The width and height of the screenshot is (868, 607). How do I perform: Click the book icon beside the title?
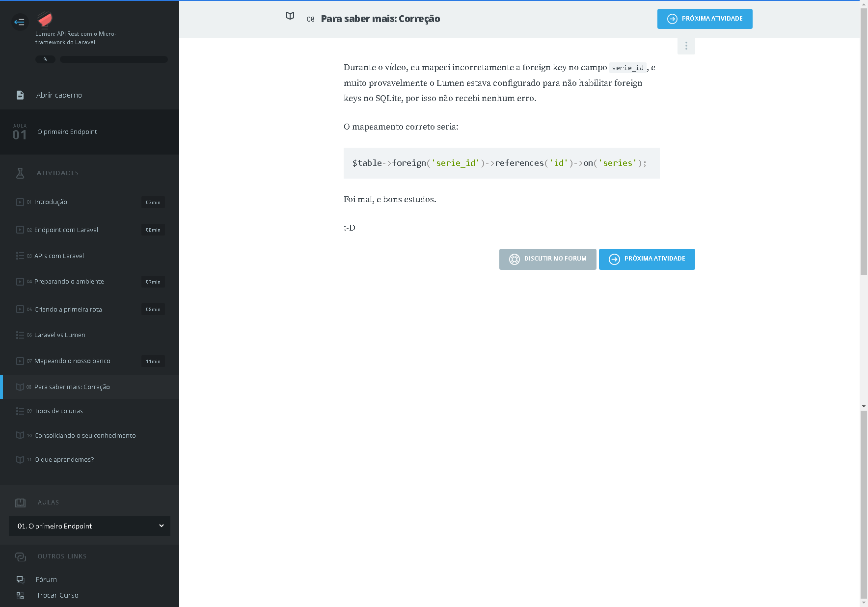coord(290,16)
